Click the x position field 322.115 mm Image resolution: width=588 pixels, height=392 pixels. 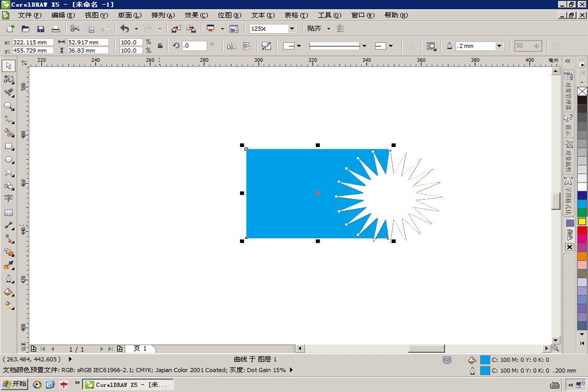[33, 42]
